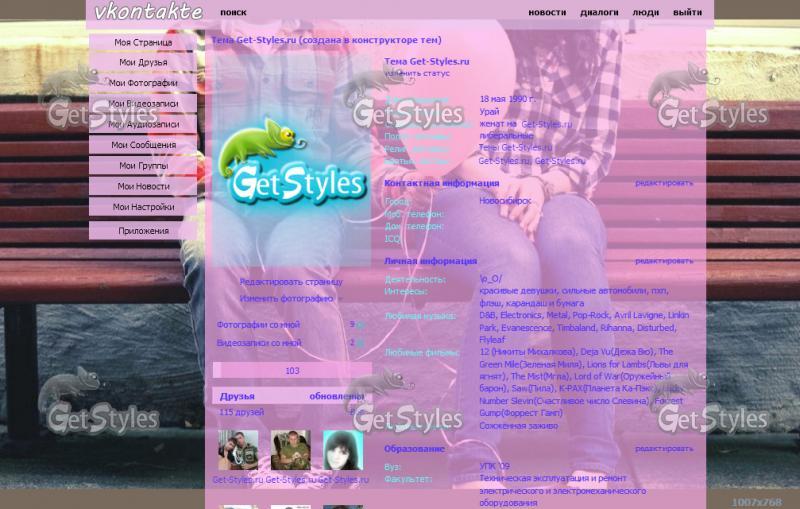
Task: Open the 115 друзей link
Action: click(241, 412)
